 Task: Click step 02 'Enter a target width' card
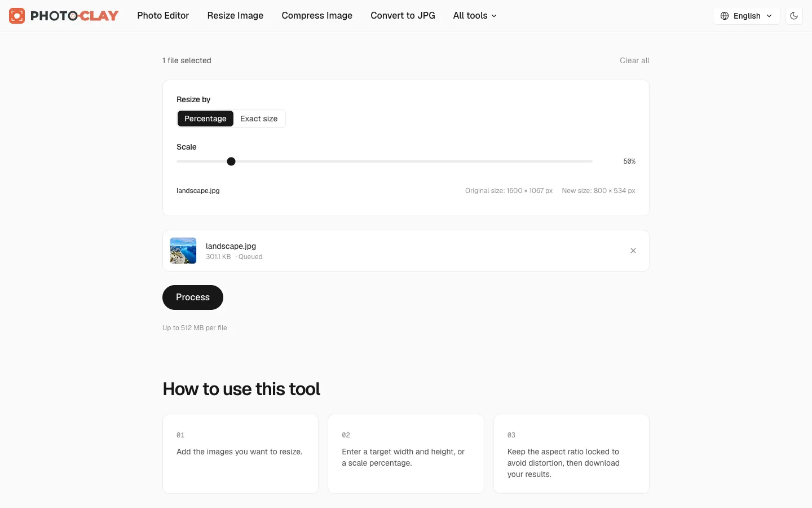[406, 454]
